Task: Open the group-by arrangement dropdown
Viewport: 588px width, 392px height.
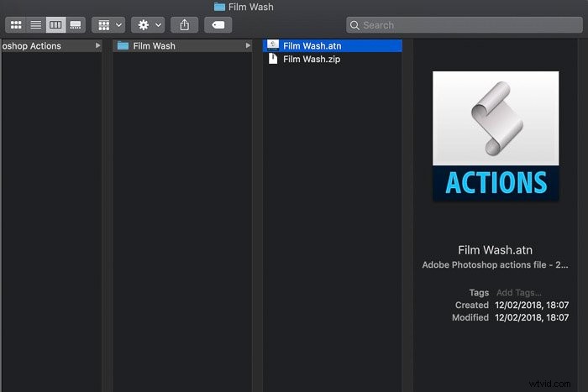Action: [108, 25]
